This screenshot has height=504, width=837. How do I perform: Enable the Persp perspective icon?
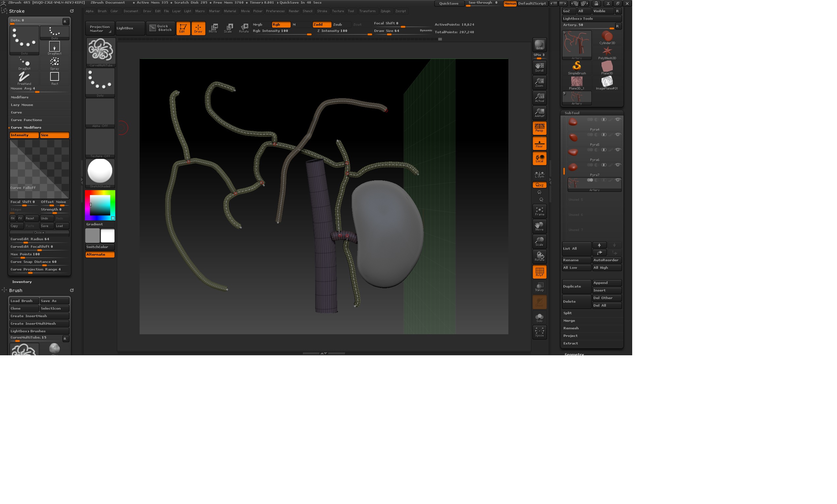539,128
